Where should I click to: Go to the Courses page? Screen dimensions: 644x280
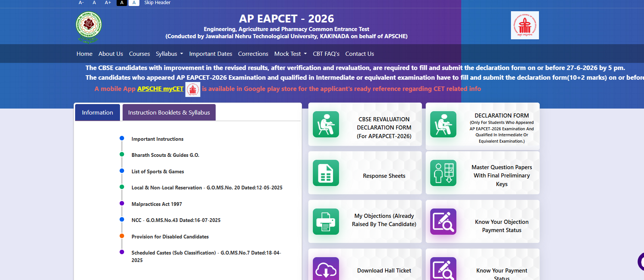click(139, 54)
